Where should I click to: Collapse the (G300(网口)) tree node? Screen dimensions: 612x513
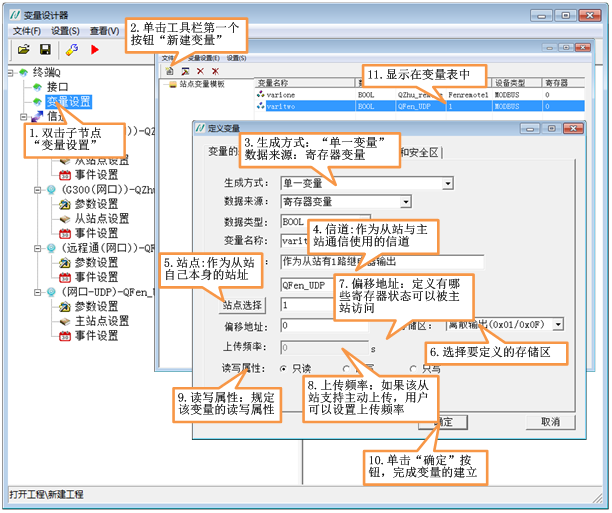coord(37,190)
